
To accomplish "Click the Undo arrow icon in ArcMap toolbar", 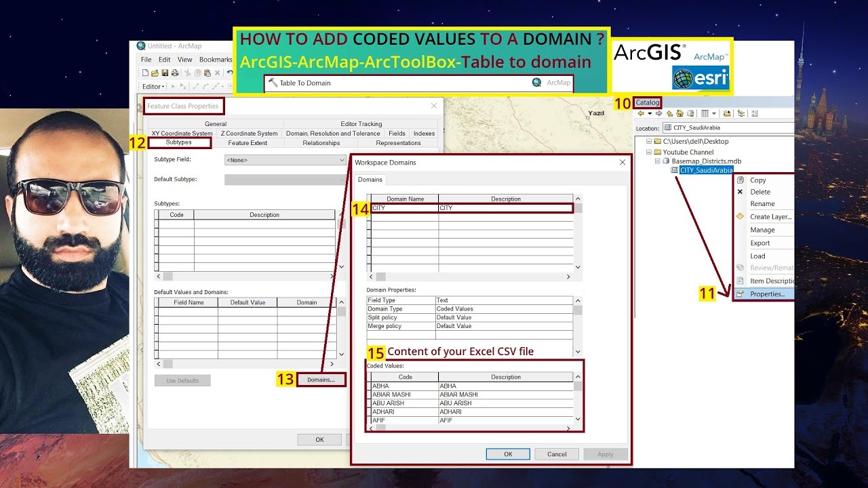I will 230,73.
